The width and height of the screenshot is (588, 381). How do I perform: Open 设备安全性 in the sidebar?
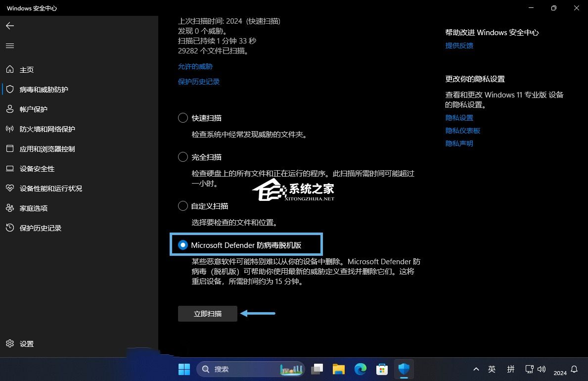tap(37, 169)
